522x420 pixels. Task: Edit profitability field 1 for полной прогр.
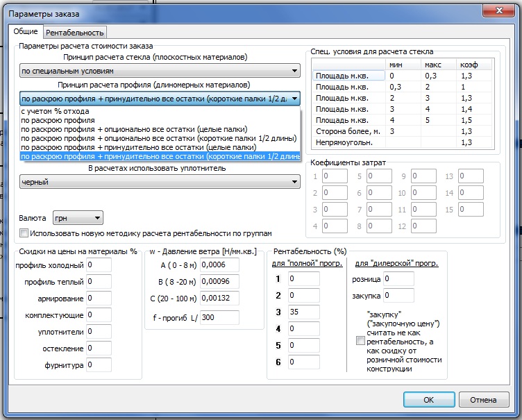pyautogui.click(x=304, y=279)
